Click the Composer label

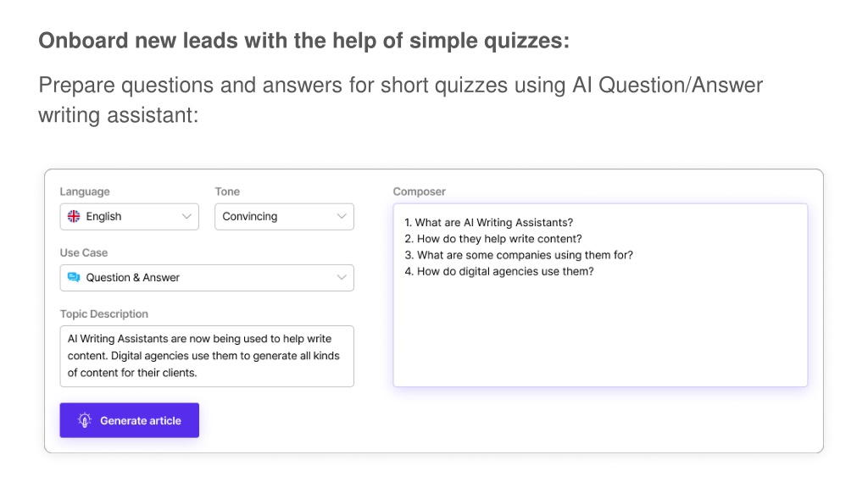(419, 191)
